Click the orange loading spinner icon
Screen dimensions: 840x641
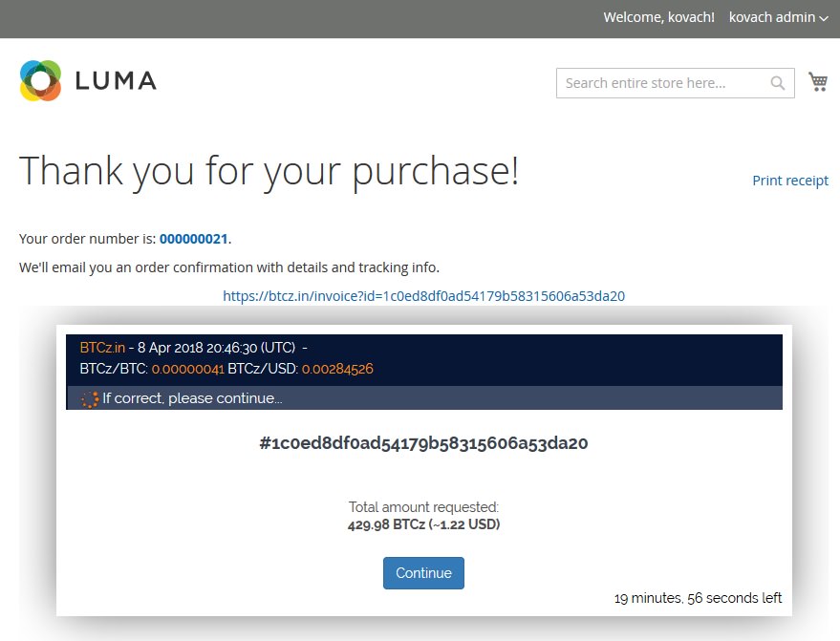click(90, 399)
